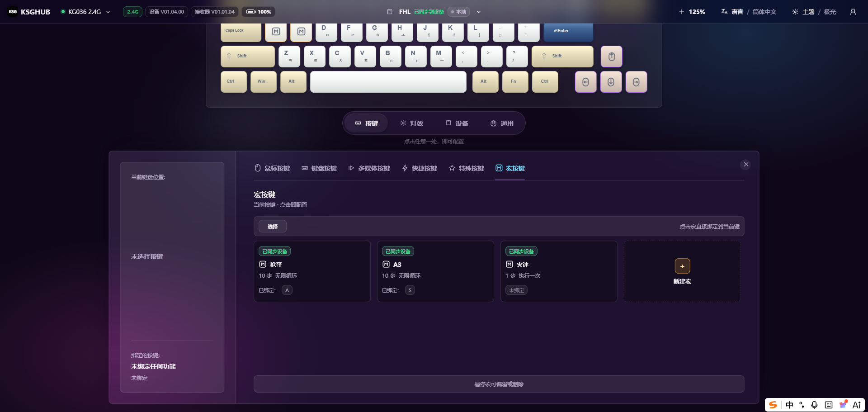The image size is (868, 412).
Task: Click the macro icon on the A3 card
Action: point(386,264)
